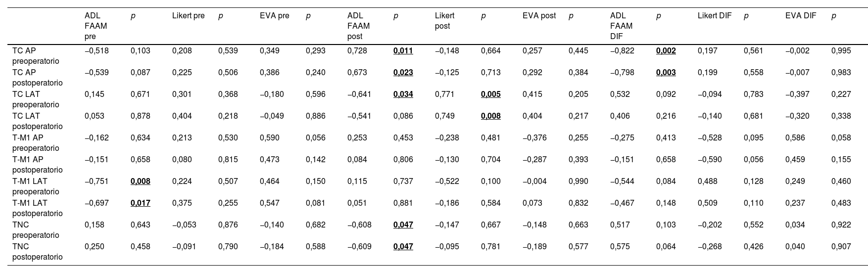Viewport: 868px width, 273px height.
Task: Click the underlined p-value 0,034
Action: 403,94
